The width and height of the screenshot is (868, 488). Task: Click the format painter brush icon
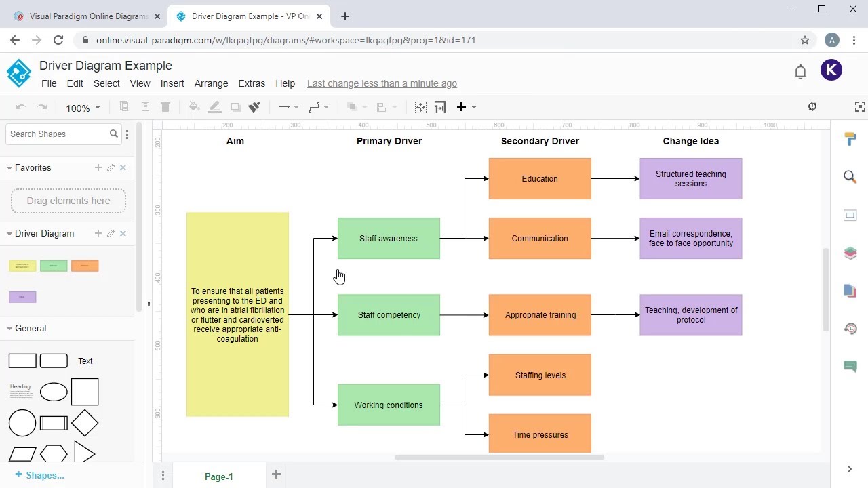[x=254, y=107]
